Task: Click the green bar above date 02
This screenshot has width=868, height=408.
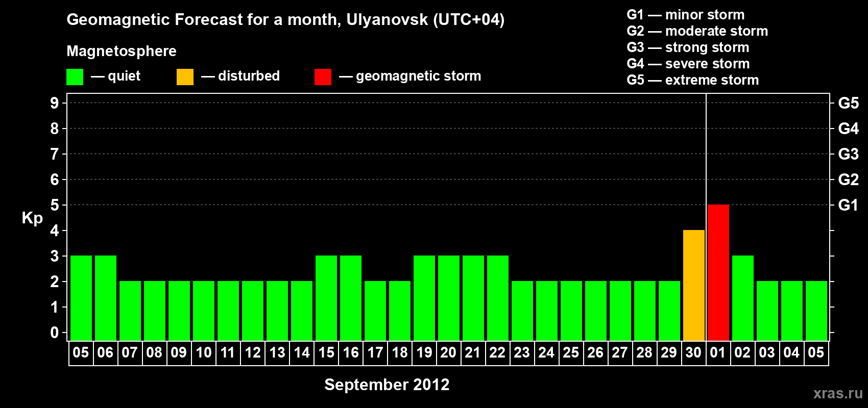Action: coord(742,298)
